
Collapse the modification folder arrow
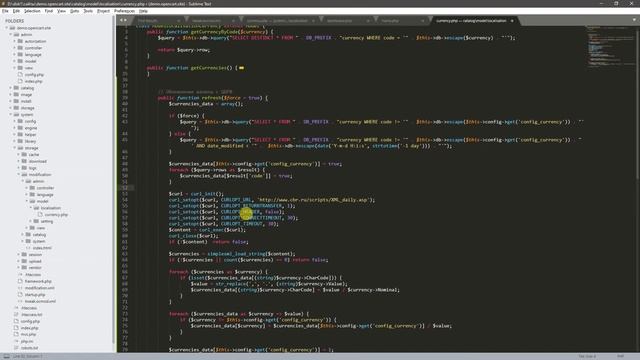click(19, 175)
